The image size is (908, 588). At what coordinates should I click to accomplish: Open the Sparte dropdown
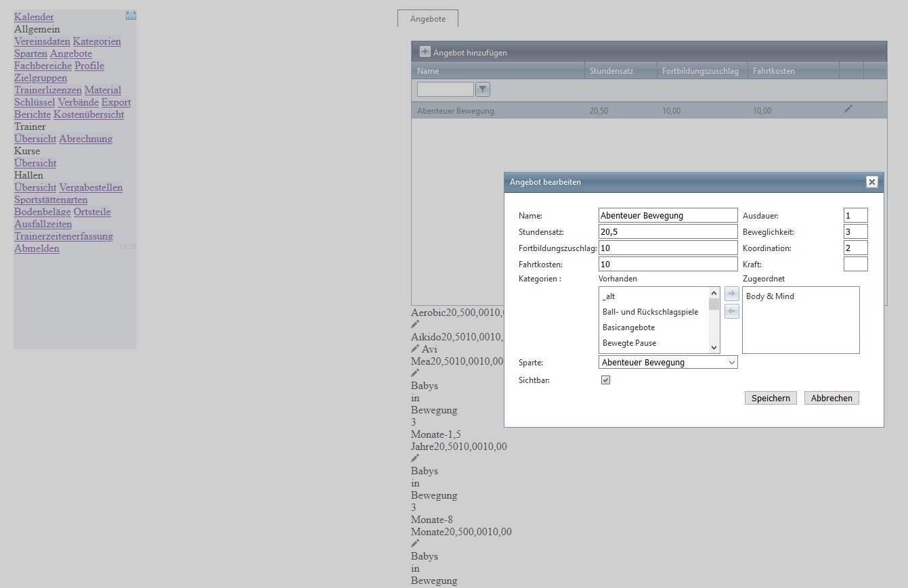668,363
